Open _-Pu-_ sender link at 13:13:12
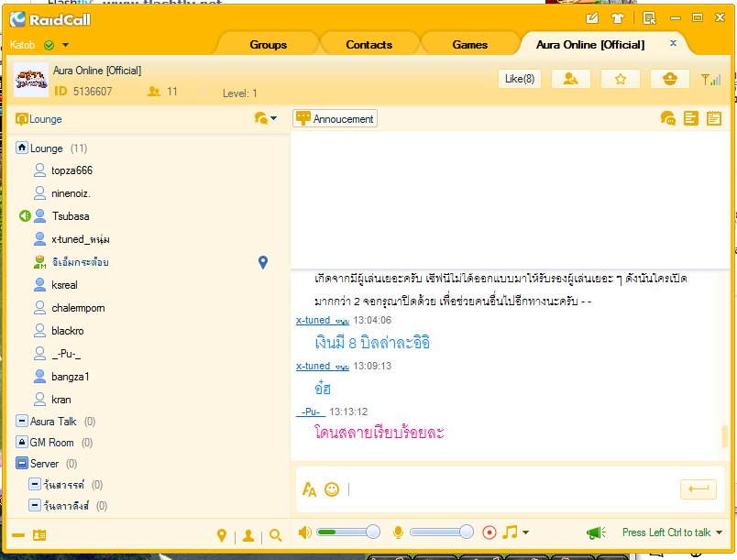 pyautogui.click(x=311, y=412)
